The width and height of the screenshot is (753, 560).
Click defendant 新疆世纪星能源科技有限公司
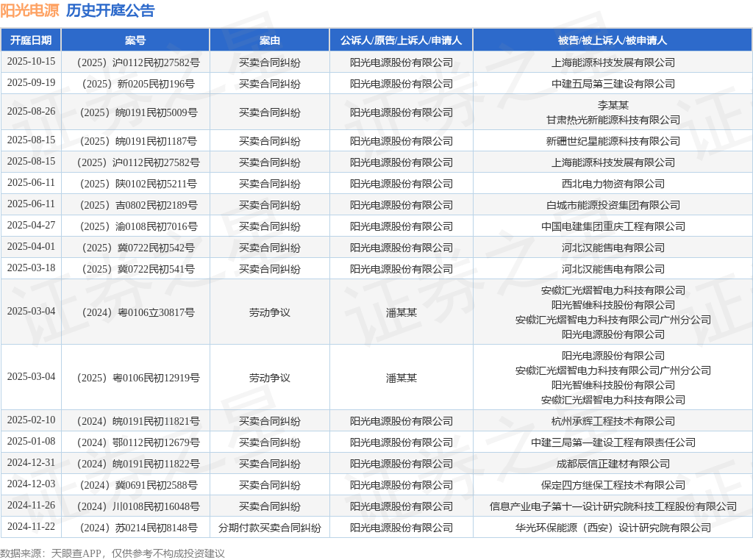click(x=613, y=141)
